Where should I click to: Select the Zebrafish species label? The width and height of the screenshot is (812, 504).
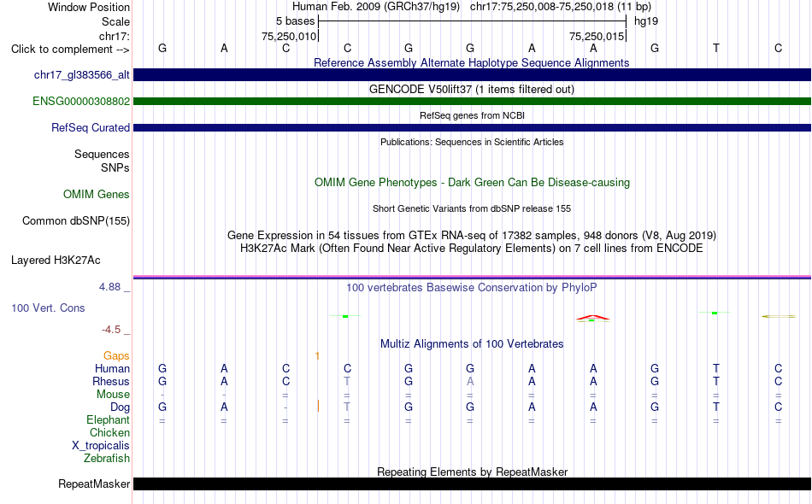(x=107, y=458)
